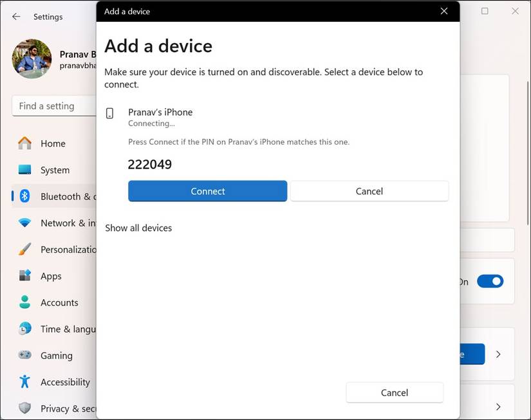Close the Add a device dialog
The height and width of the screenshot is (420, 531).
click(x=444, y=11)
